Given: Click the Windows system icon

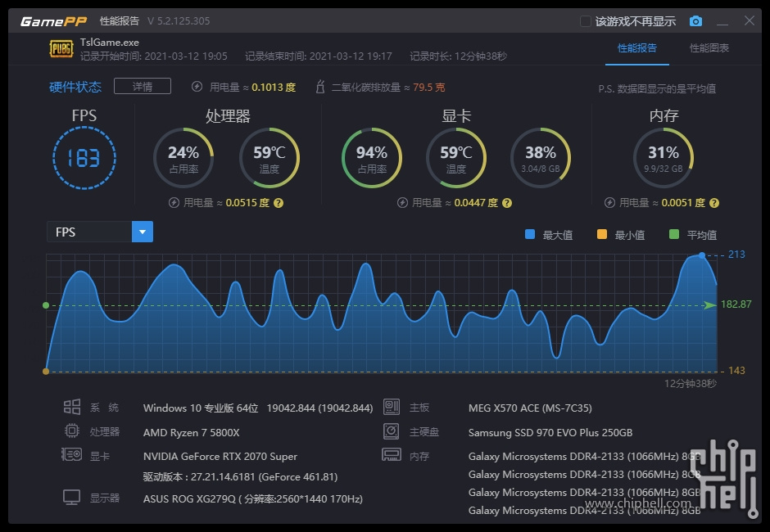Looking at the screenshot, I should coord(72,407).
